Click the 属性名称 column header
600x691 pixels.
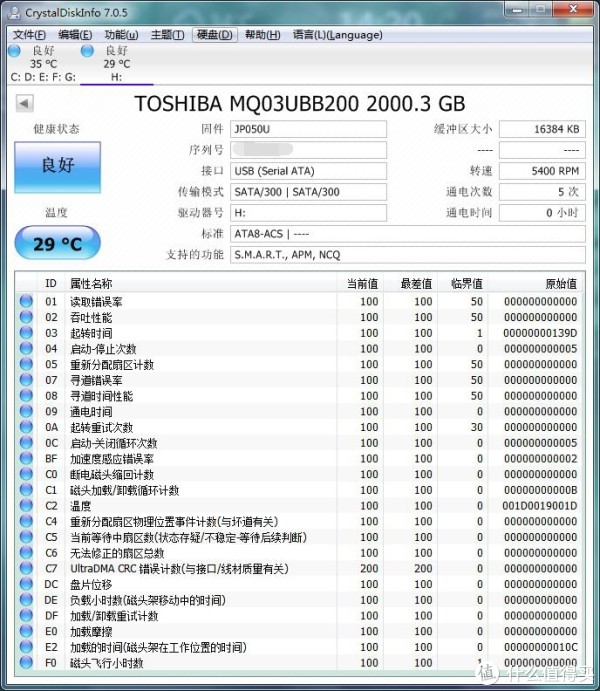tap(201, 283)
